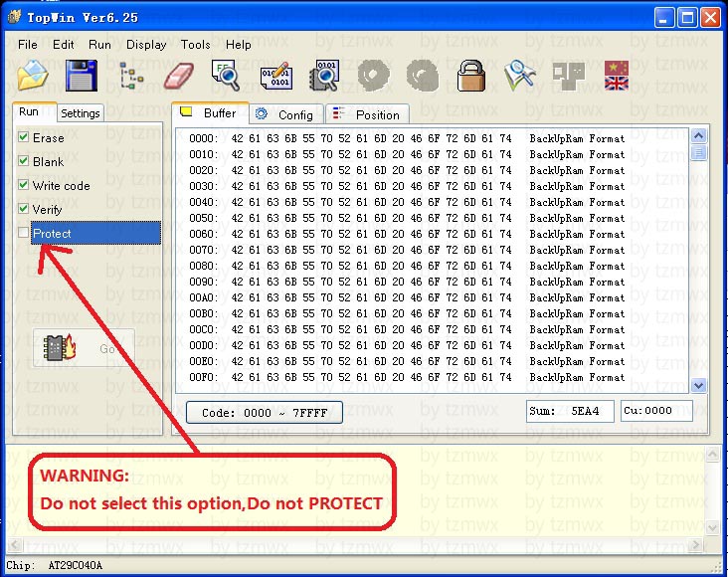Switch to the Config tab
Screen dimensions: 728x577
[x=286, y=114]
